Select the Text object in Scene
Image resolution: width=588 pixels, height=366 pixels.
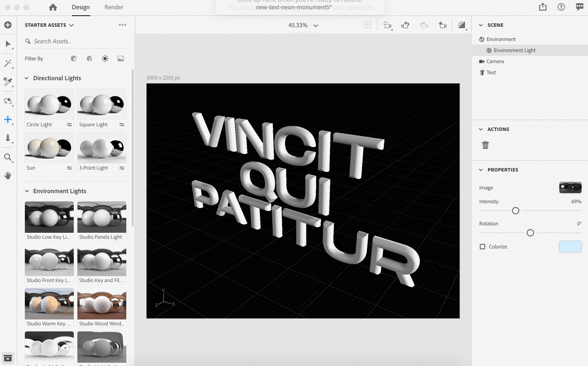530,72
